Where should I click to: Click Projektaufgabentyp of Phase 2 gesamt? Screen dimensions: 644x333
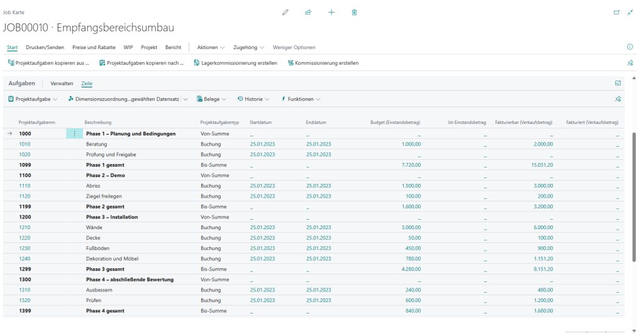click(214, 207)
